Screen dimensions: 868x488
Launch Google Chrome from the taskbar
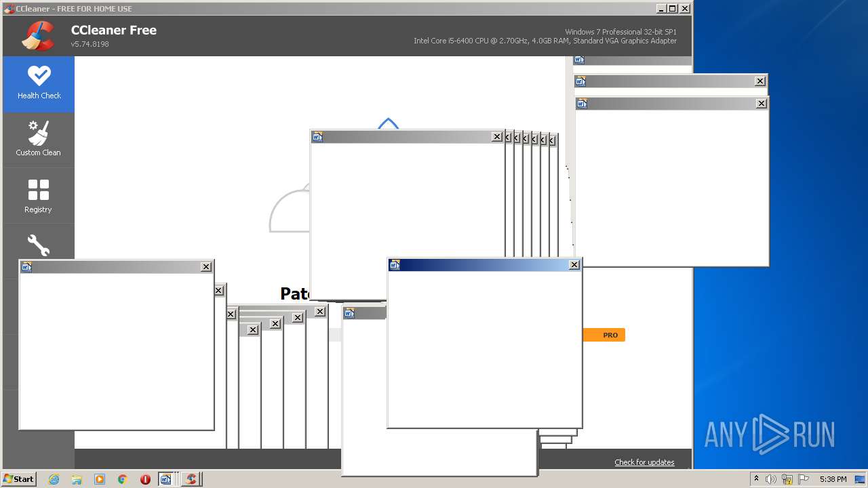click(123, 479)
